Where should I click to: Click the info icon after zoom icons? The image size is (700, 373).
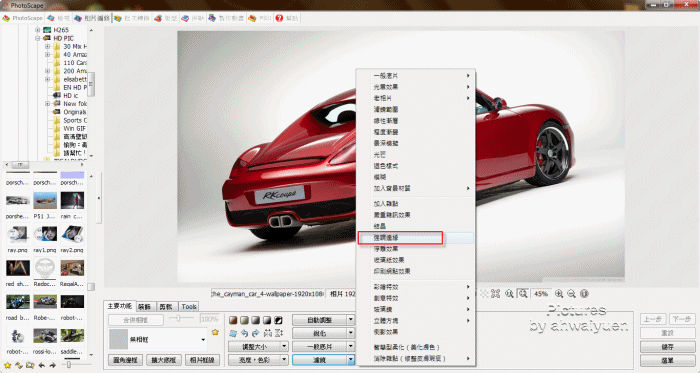[584, 294]
